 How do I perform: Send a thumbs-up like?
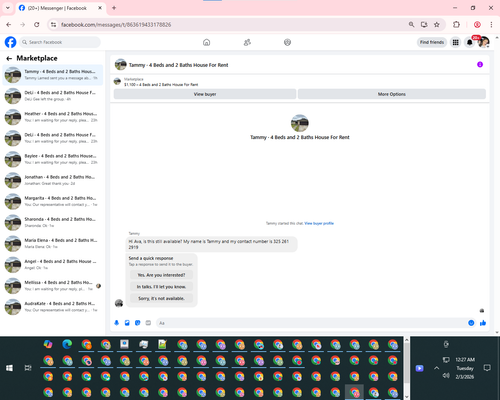coord(483,323)
